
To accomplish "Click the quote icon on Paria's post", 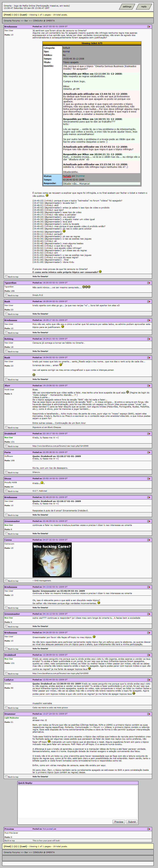I will point(149,452).
